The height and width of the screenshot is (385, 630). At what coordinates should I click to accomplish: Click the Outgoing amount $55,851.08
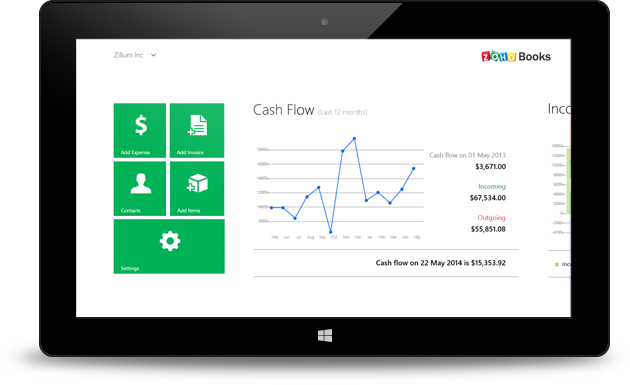[488, 229]
